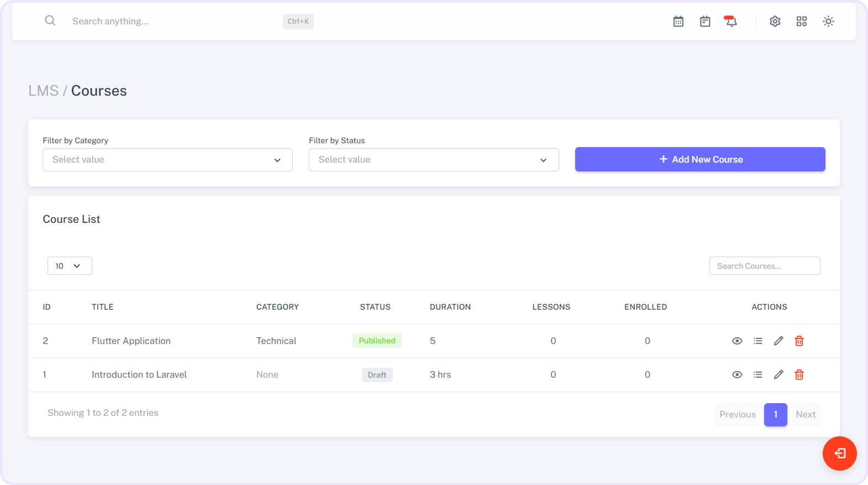View Flutter Application via eye icon
Viewport: 868px width, 485px height.
tap(737, 341)
